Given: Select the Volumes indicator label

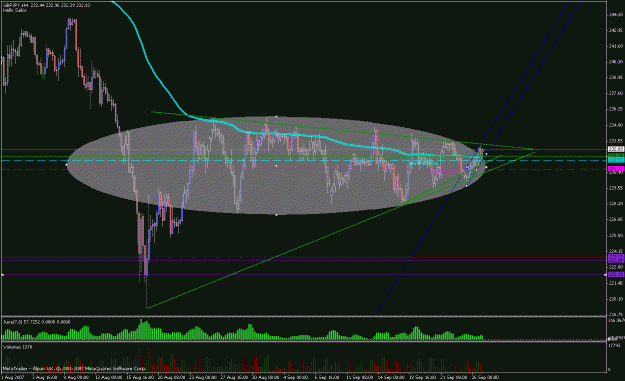Looking at the screenshot, I should coord(18,347).
